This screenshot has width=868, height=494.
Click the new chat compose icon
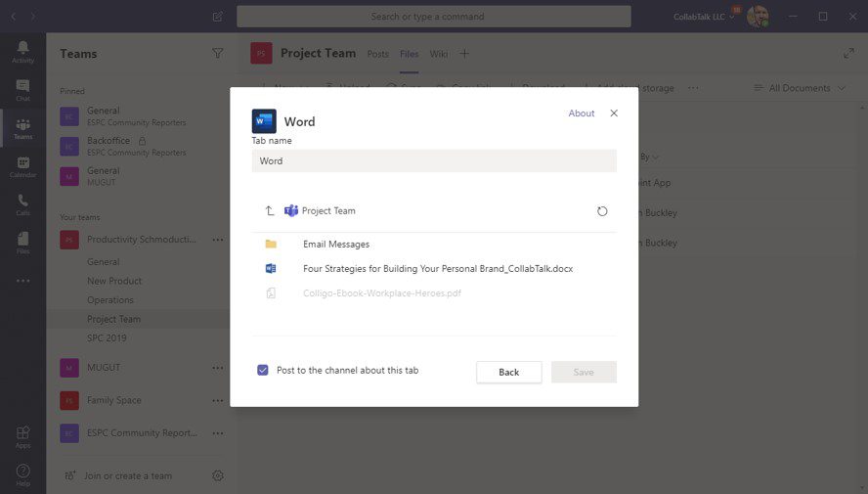(x=218, y=17)
